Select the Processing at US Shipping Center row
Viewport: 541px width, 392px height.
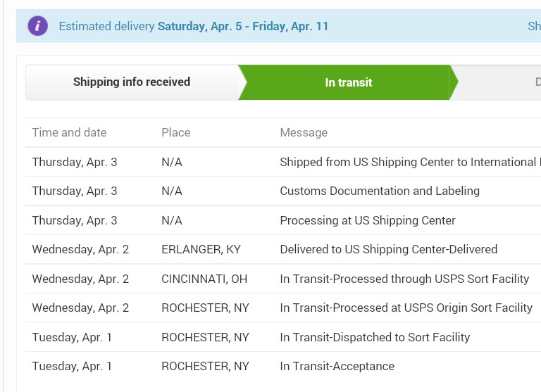[x=368, y=220]
